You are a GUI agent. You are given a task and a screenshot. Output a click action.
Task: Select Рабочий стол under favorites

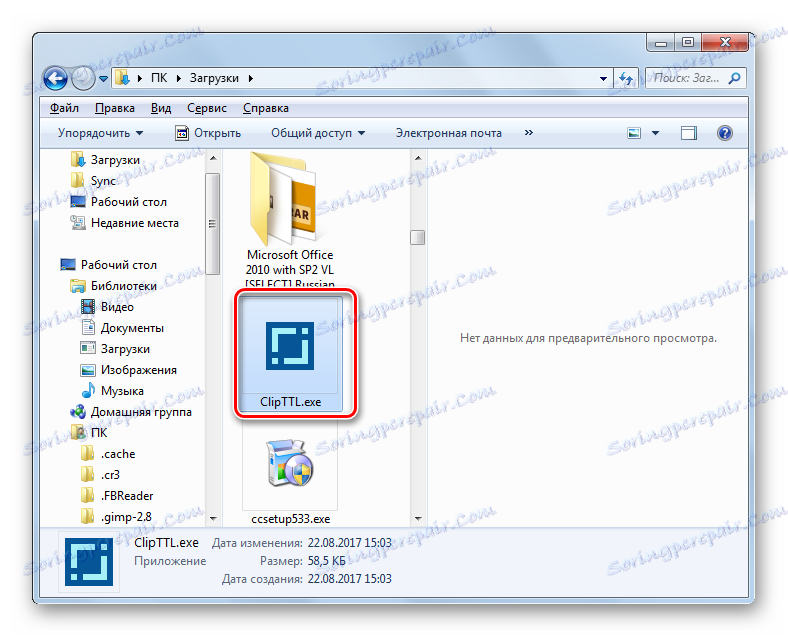click(129, 202)
